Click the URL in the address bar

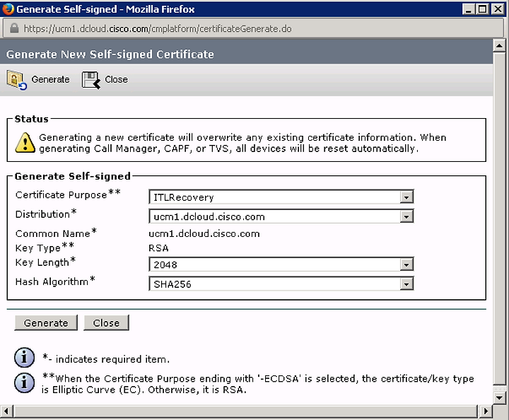[158, 28]
